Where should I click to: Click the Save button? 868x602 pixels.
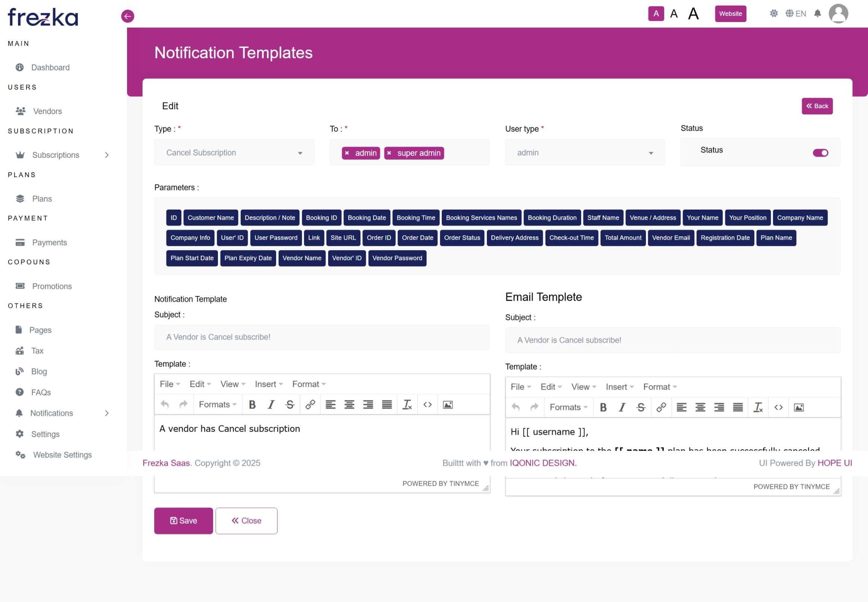(x=184, y=520)
